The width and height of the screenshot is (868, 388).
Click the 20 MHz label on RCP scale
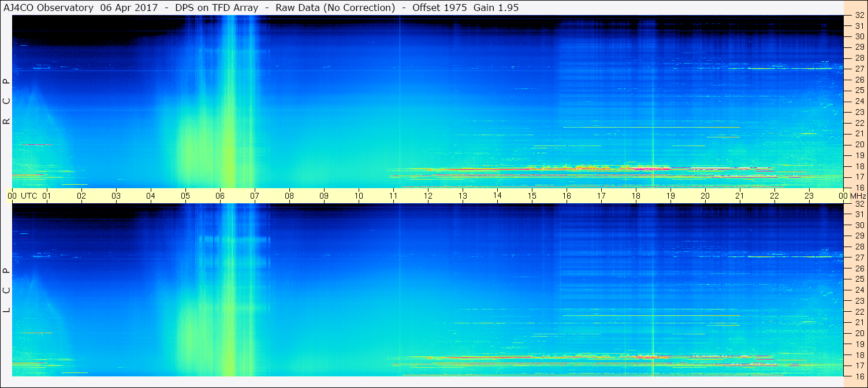[x=859, y=144]
